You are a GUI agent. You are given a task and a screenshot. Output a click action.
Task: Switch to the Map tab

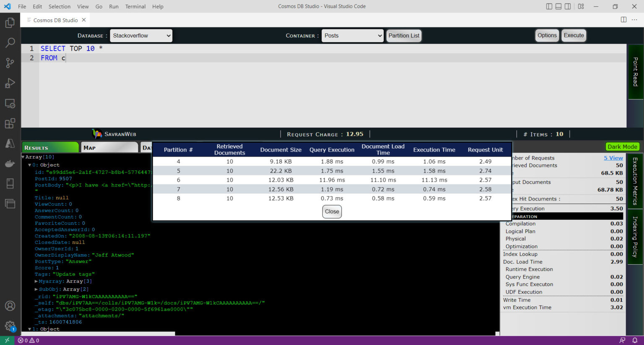tap(109, 147)
